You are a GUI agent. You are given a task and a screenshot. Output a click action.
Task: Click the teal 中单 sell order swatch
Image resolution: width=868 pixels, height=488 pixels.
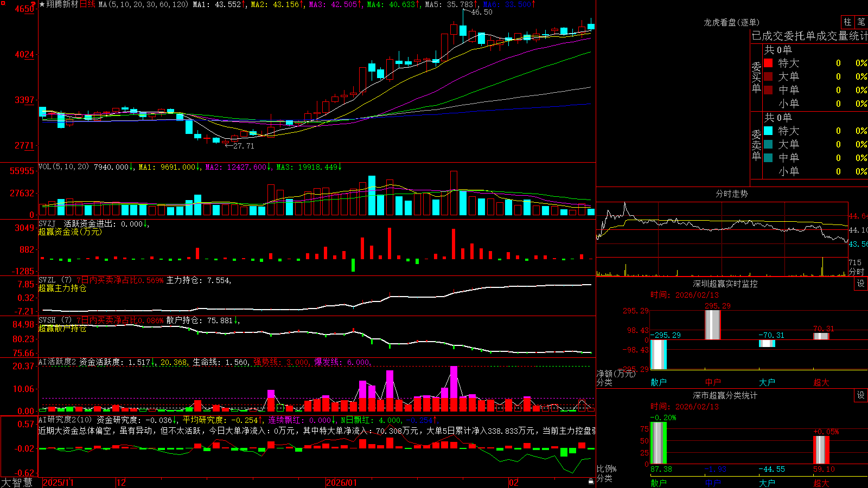(x=768, y=158)
